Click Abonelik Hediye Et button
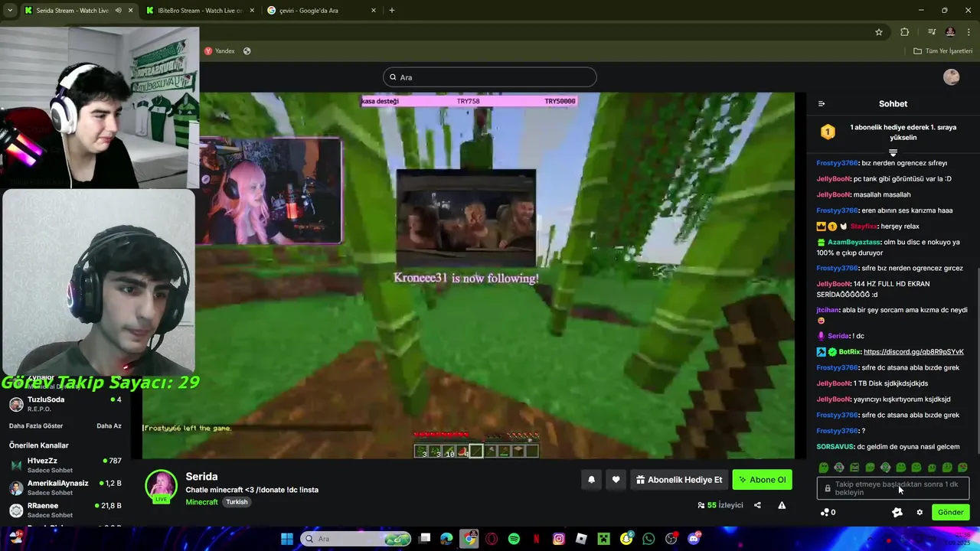The width and height of the screenshot is (980, 551). point(679,480)
